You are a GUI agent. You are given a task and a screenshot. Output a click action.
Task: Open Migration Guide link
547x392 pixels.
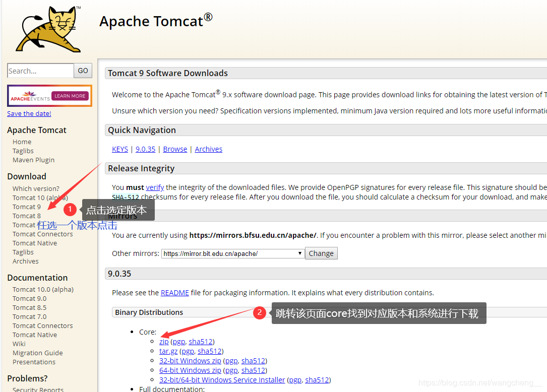[38, 353]
